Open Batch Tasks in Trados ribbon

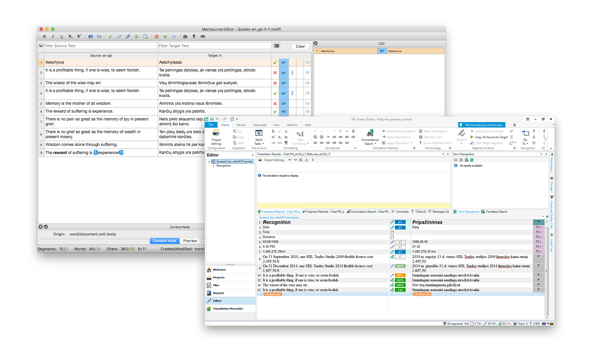[259, 138]
